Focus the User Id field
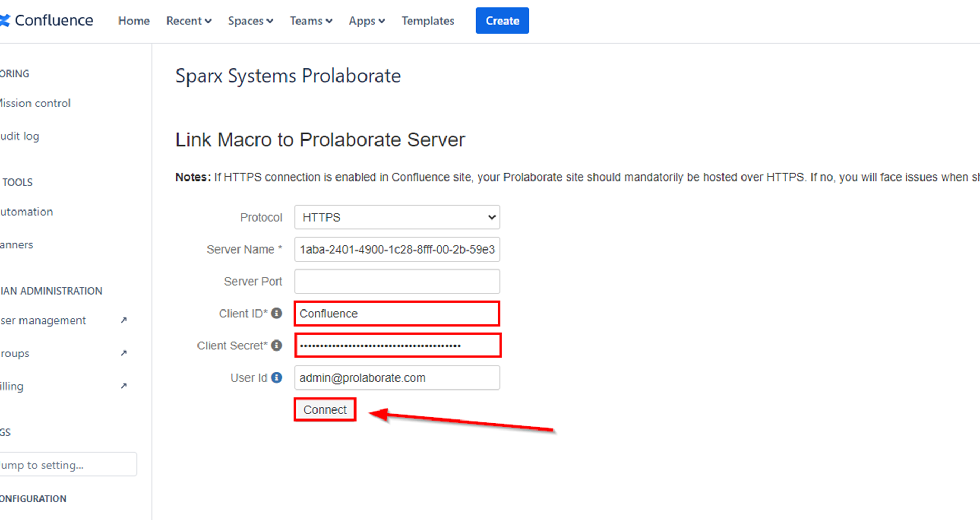This screenshot has height=520, width=980. click(x=397, y=378)
